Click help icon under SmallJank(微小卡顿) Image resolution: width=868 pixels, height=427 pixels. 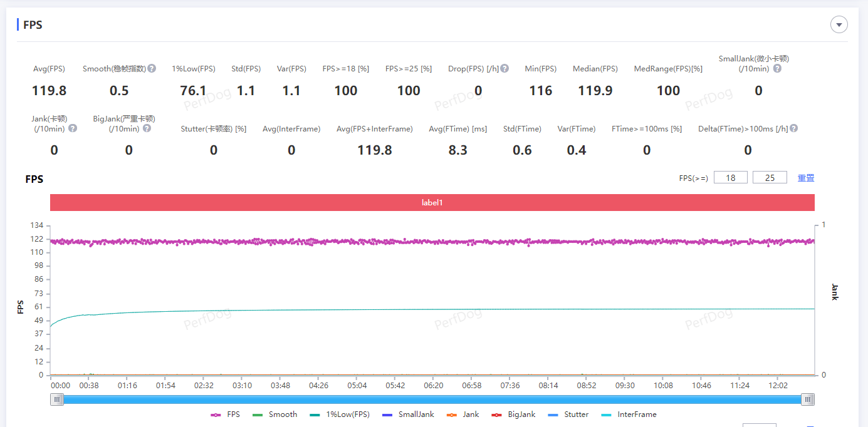tap(777, 68)
